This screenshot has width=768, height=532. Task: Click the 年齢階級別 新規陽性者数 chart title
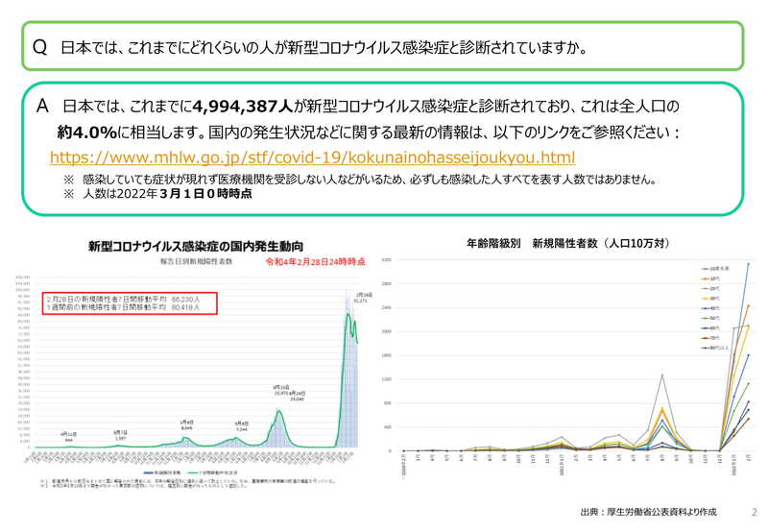(x=566, y=244)
